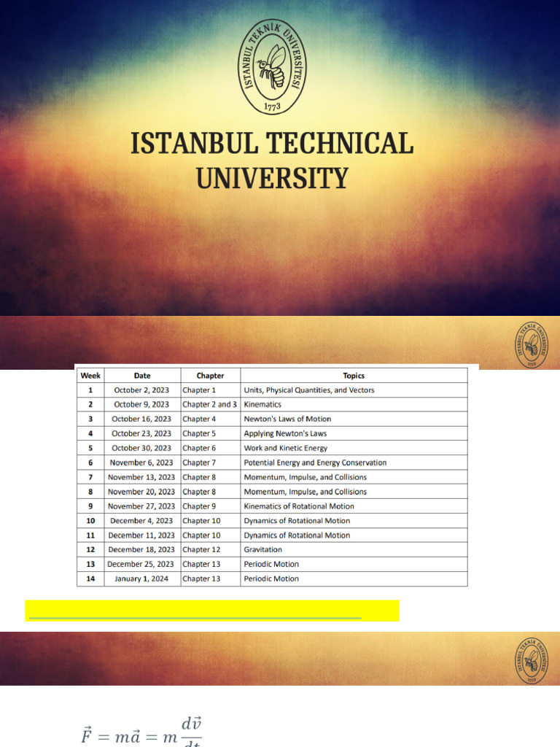The width and height of the screenshot is (560, 747).
Task: Click Chapter 10 in the December 11 row
Action: point(201,535)
